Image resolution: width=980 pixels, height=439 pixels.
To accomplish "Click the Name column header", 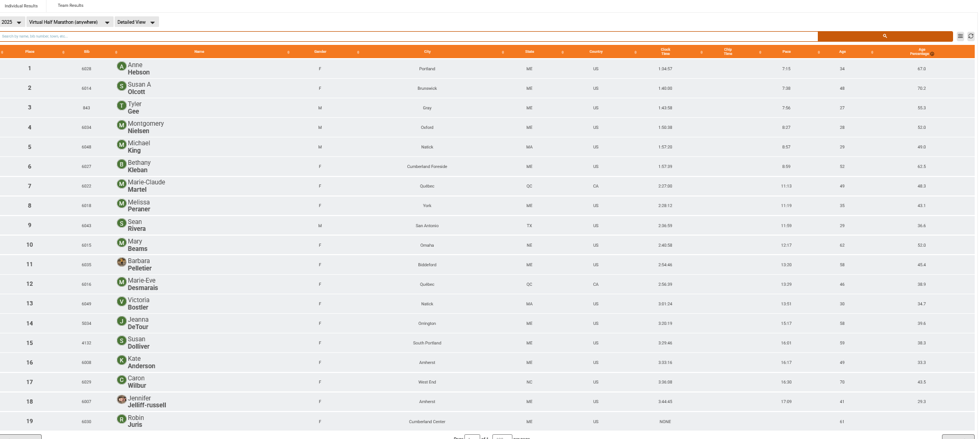I will coord(199,52).
